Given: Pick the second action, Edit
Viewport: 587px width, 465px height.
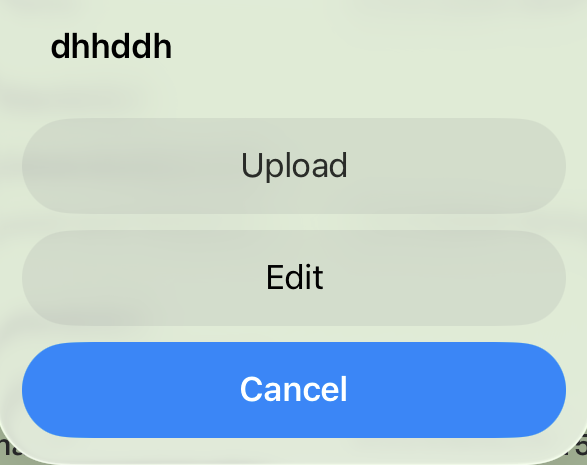Looking at the screenshot, I should (294, 278).
